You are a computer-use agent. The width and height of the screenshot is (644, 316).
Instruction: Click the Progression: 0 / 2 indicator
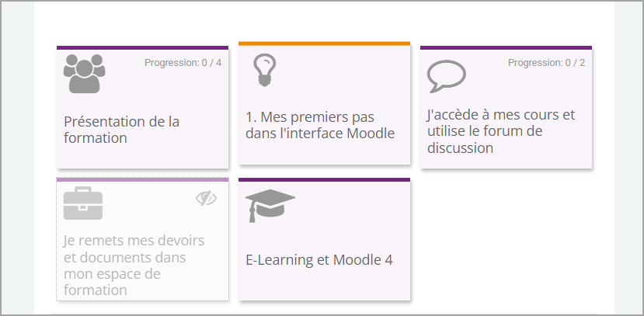coord(547,63)
